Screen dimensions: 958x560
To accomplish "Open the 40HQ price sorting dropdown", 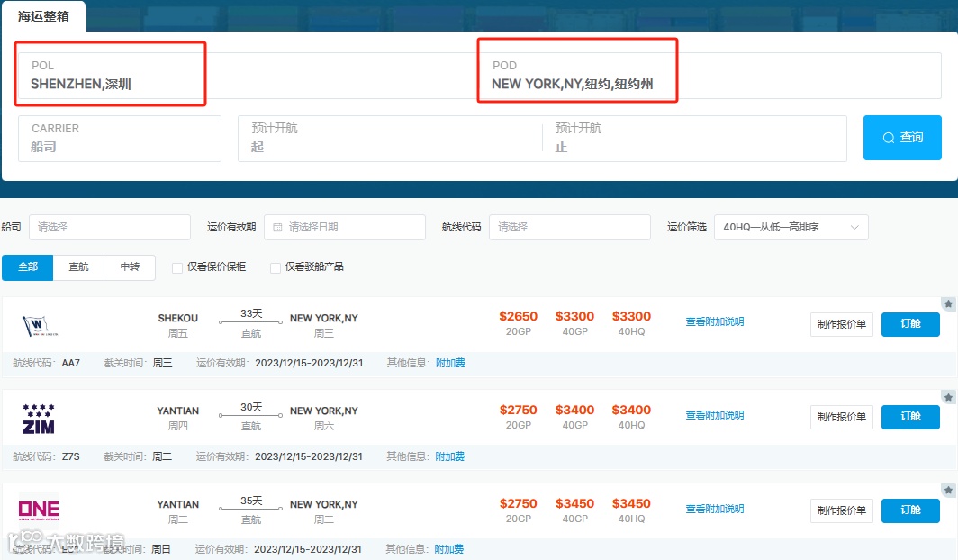I will [791, 227].
